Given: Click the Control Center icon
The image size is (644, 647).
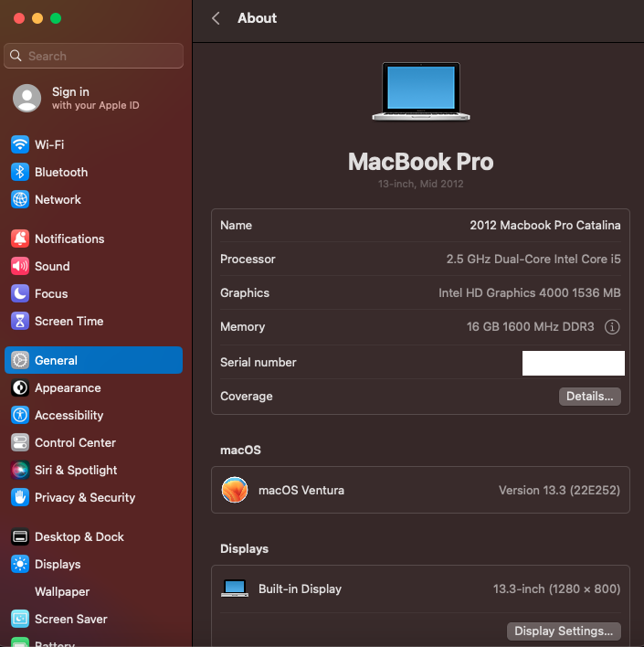Looking at the screenshot, I should (x=20, y=442).
